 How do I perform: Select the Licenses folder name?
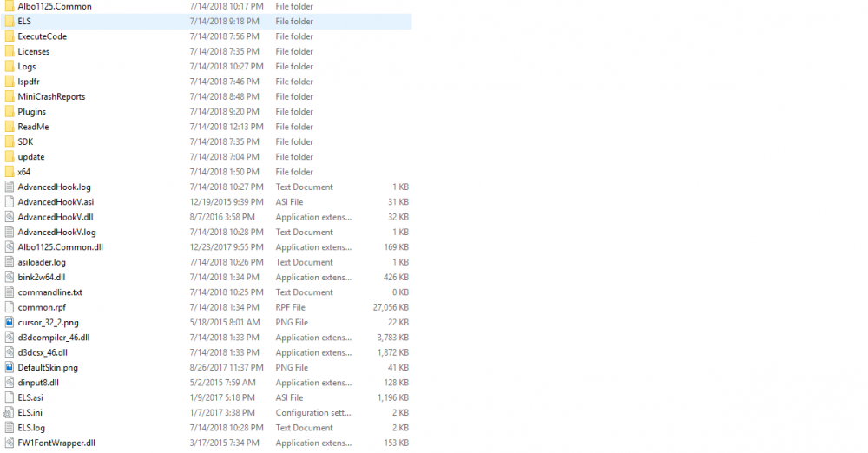point(33,51)
